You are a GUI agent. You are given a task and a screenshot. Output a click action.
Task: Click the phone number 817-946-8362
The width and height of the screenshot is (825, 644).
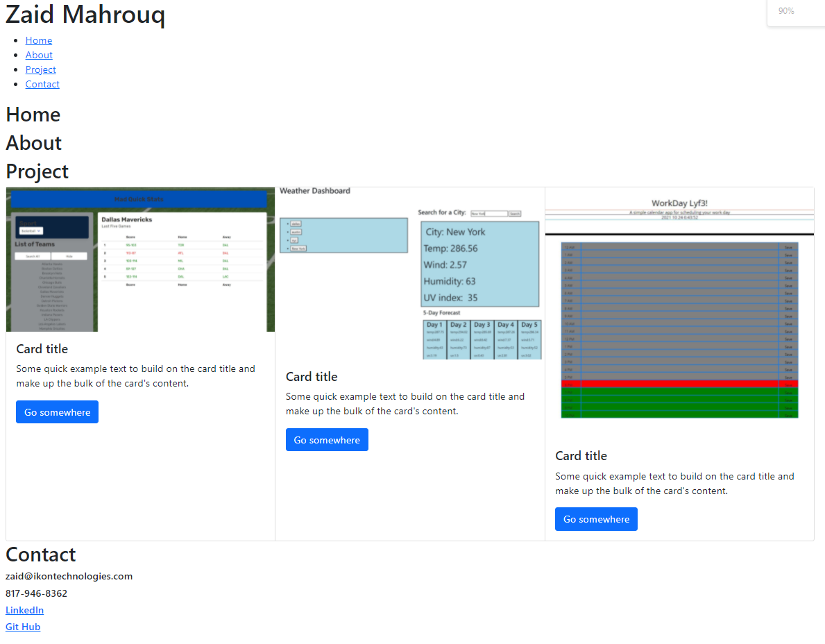pyautogui.click(x=36, y=593)
